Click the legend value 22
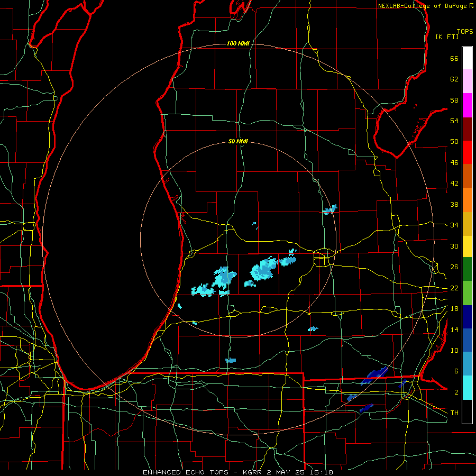The width and height of the screenshot is (476, 476). pyautogui.click(x=454, y=288)
